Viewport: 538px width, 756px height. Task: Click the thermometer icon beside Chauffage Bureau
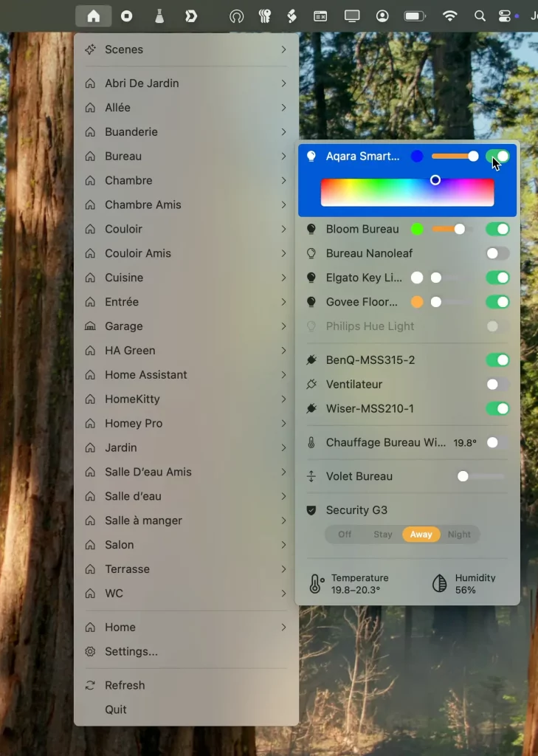tap(311, 443)
